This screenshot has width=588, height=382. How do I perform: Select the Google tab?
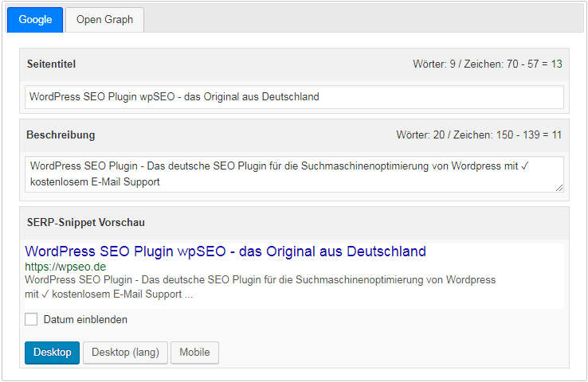click(35, 20)
